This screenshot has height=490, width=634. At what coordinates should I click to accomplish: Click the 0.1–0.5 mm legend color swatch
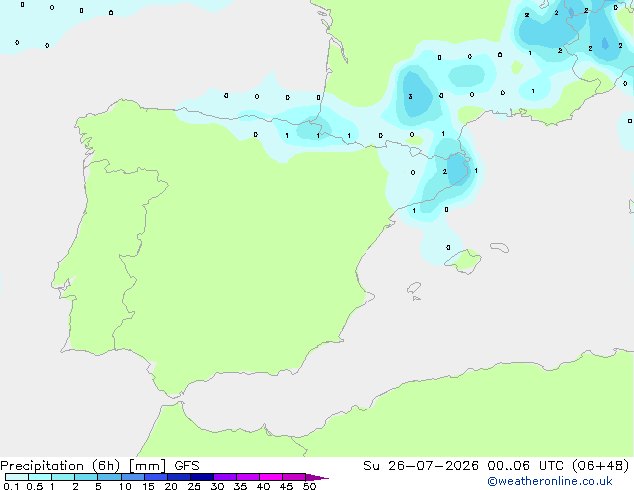click(17, 477)
